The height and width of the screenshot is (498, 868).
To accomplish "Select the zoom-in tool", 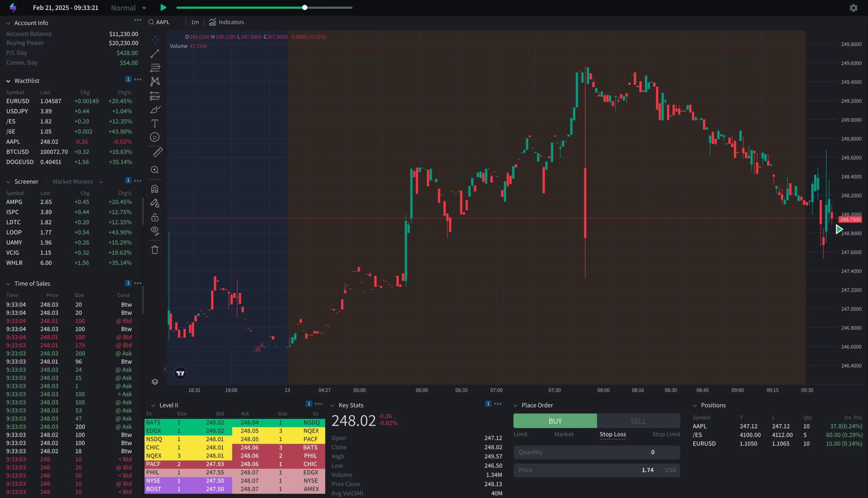I will tap(155, 170).
